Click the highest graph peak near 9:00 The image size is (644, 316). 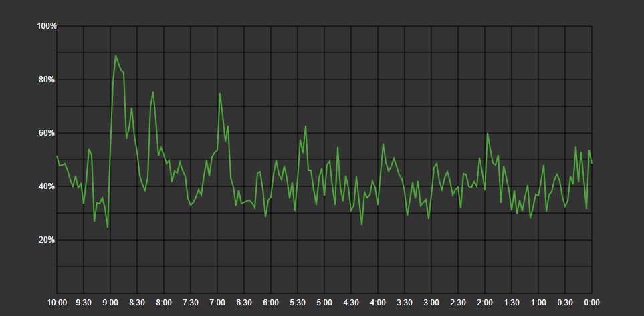[x=116, y=56]
